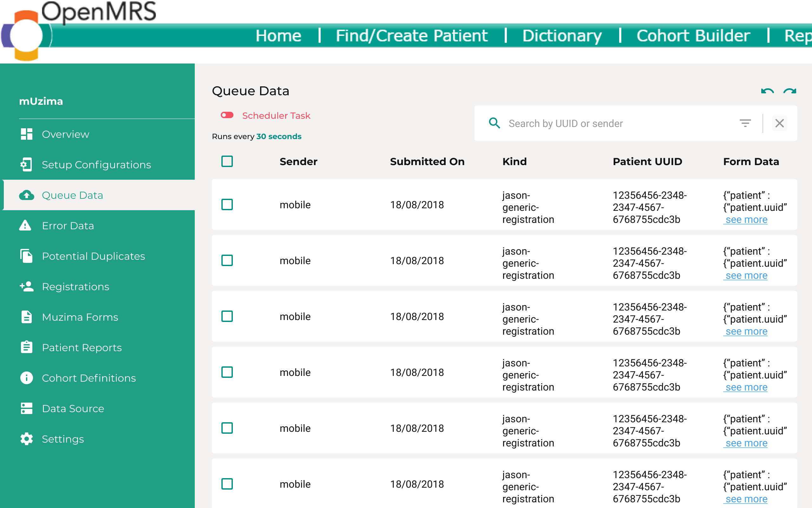Click the Sender column header
The width and height of the screenshot is (812, 508).
click(298, 162)
